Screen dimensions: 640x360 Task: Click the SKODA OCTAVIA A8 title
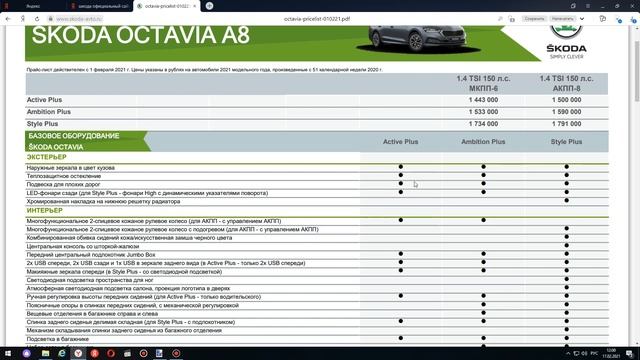(x=140, y=35)
